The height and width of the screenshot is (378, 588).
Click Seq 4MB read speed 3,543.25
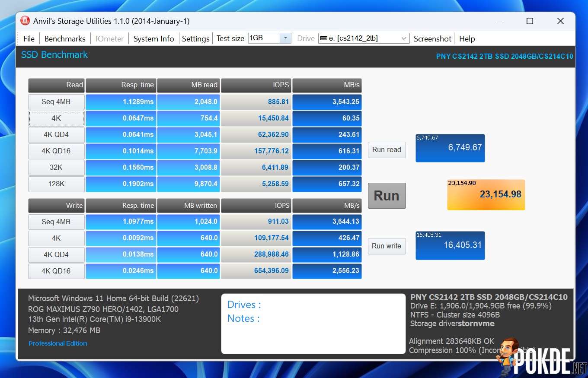point(327,102)
